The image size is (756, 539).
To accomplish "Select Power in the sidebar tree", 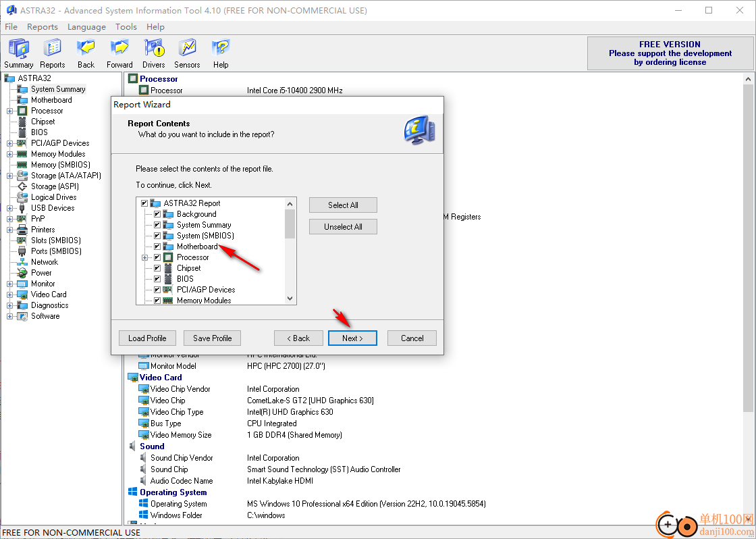I will click(41, 273).
